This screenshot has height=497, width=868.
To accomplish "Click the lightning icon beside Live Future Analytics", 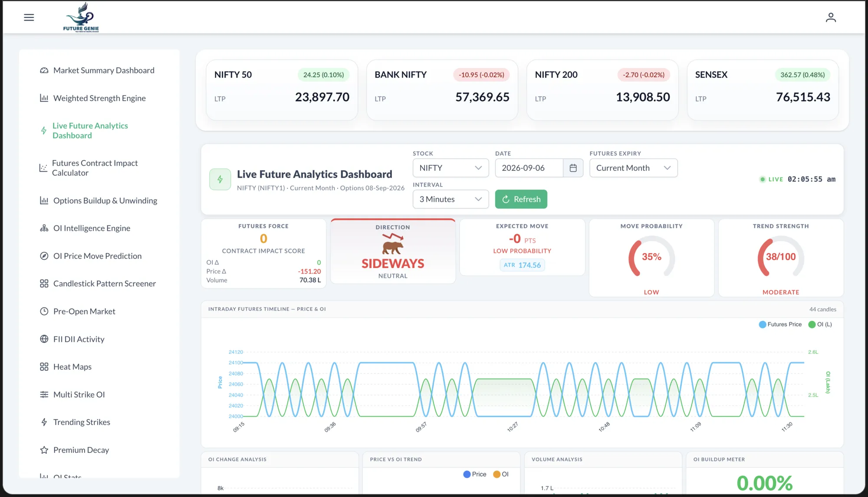I will tap(43, 131).
